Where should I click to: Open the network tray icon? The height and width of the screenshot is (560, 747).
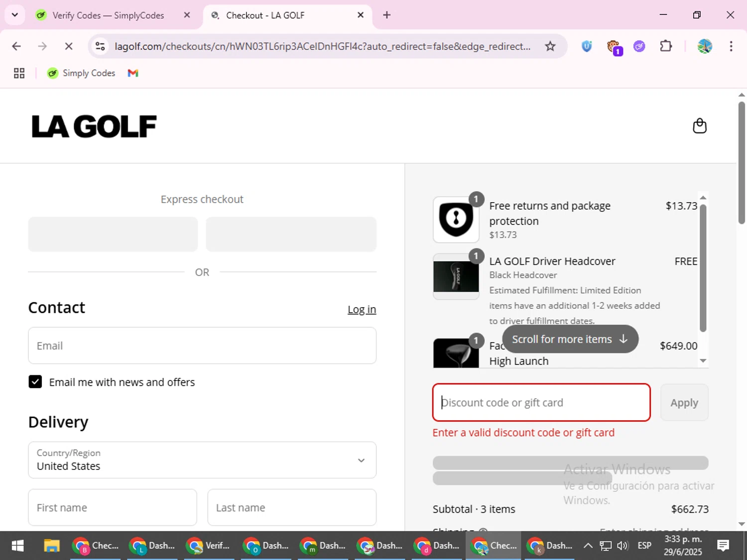coord(605,546)
